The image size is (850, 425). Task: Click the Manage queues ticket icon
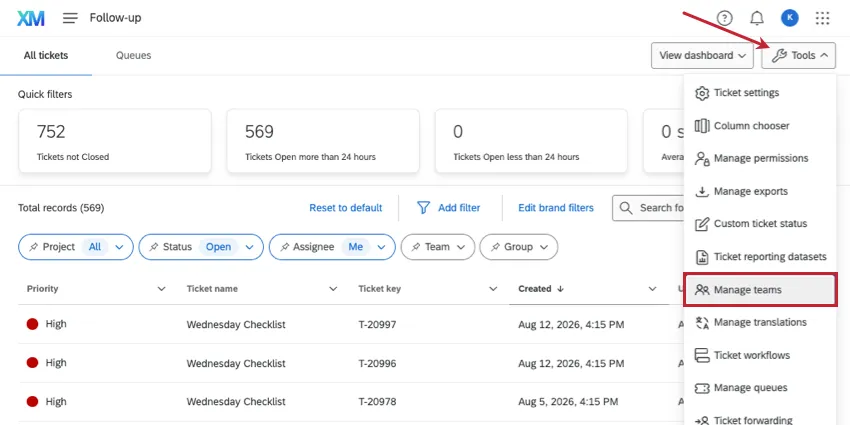tap(702, 388)
